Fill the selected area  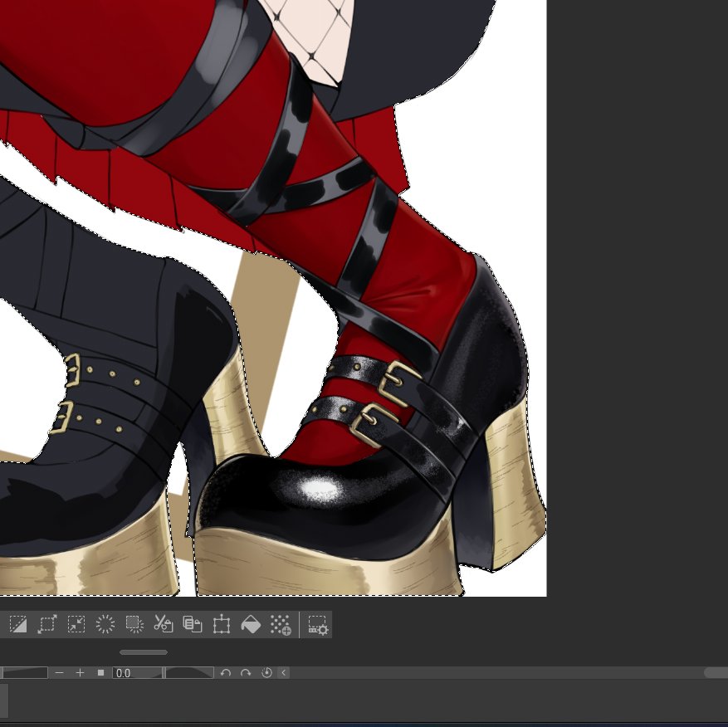click(x=251, y=625)
